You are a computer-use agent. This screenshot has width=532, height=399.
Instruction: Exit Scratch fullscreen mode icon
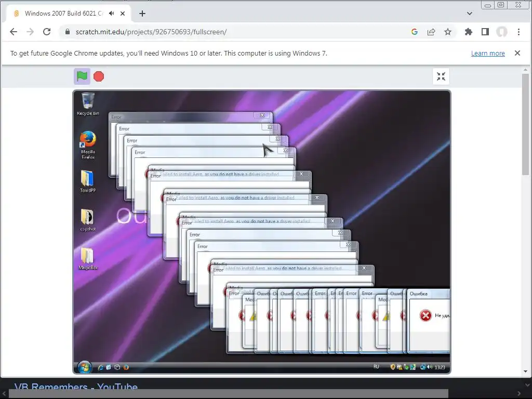[441, 76]
